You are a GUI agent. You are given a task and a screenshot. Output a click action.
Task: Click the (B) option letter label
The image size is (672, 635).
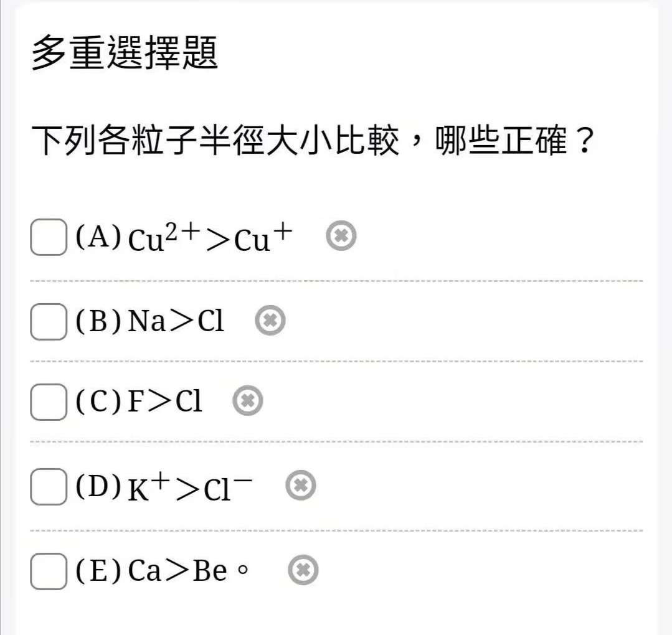click(98, 321)
